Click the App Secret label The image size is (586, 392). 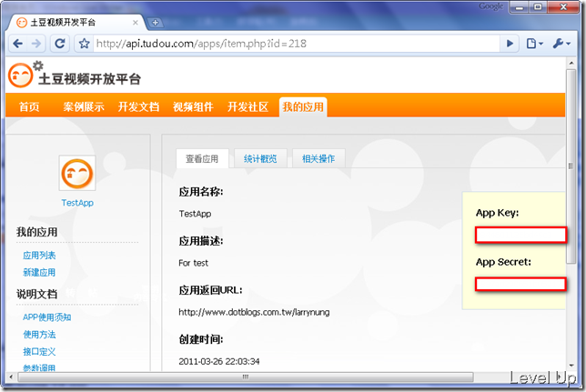click(x=503, y=262)
